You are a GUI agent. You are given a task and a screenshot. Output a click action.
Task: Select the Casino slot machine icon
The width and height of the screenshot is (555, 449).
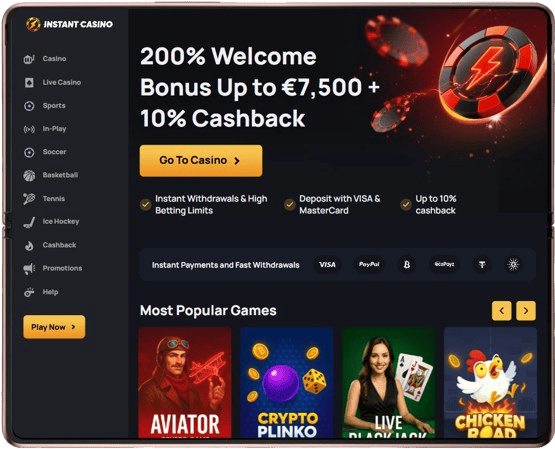[x=29, y=59]
